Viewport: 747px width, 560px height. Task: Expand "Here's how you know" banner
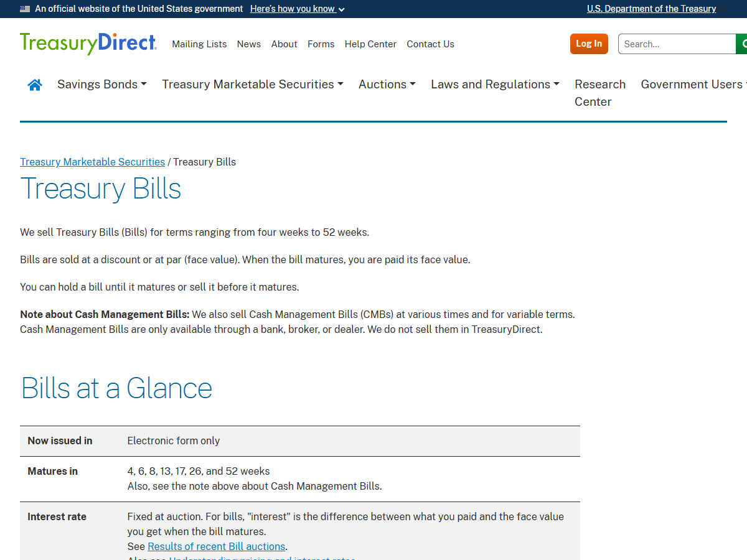click(x=297, y=9)
